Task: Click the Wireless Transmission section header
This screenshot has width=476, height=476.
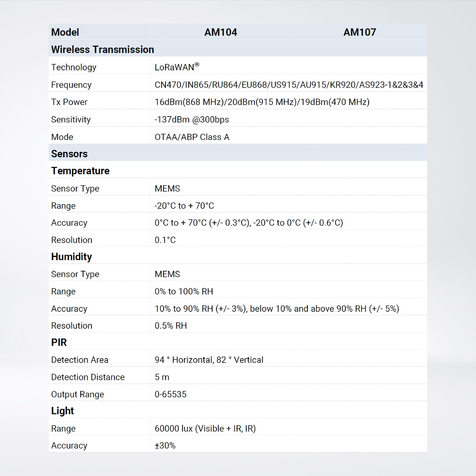Action: coord(102,50)
